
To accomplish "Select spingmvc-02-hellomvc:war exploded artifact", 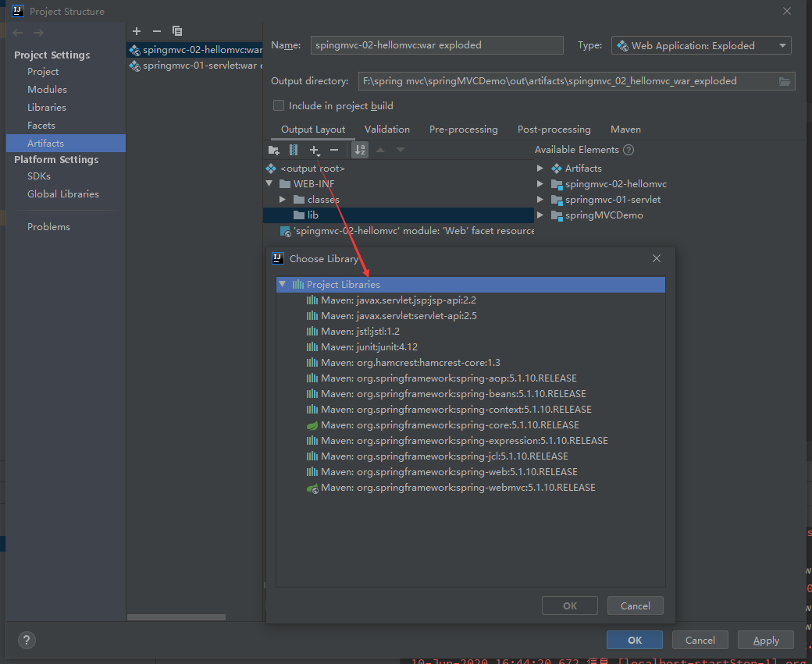I will [195, 50].
